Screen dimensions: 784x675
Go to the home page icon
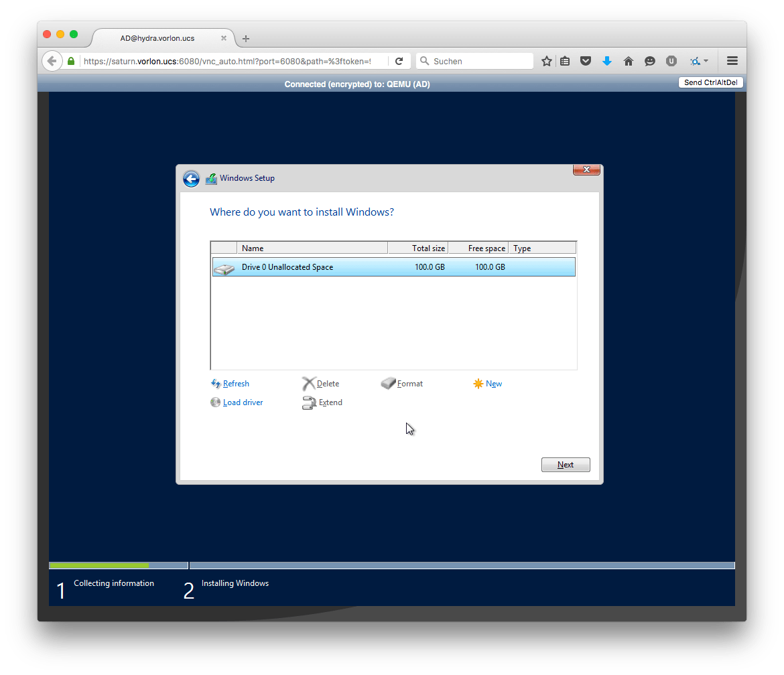pos(629,61)
